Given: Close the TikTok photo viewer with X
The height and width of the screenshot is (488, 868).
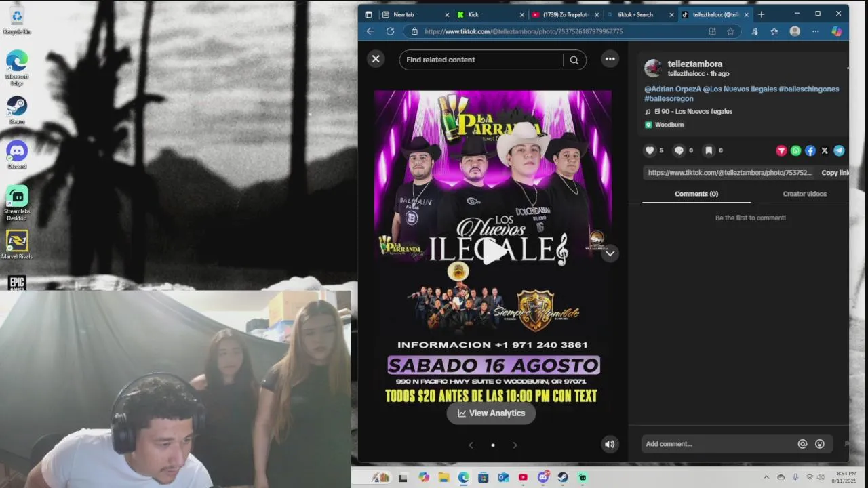Looking at the screenshot, I should tap(376, 59).
